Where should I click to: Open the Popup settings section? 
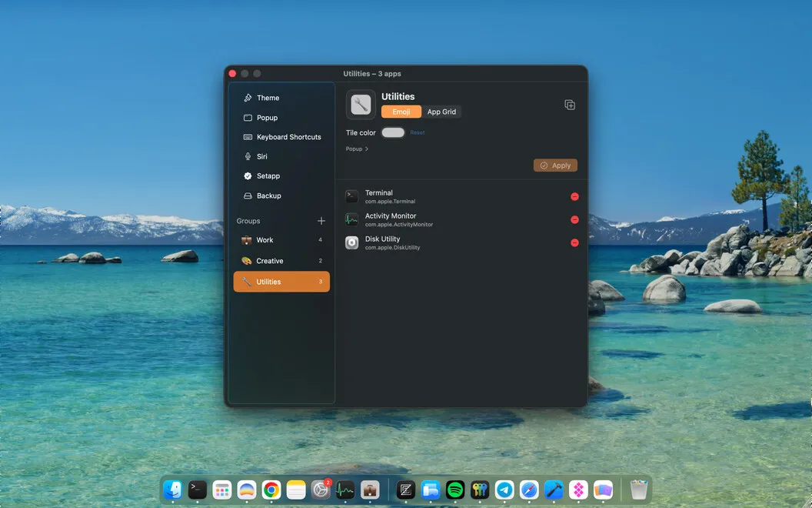[281, 118]
